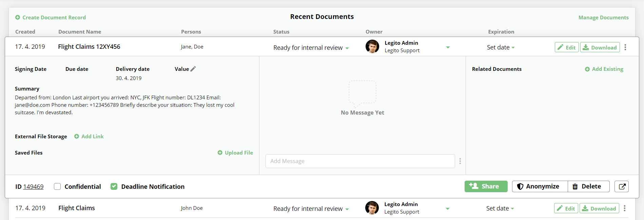Viewport: 644px width, 220px height.
Task: Select the John Doe Flight Claims document name
Action: click(76, 208)
